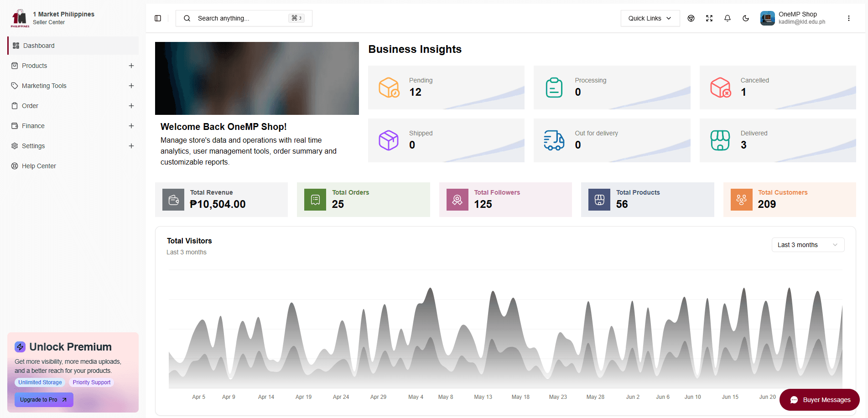Enter fullscreen mode via expand icon
This screenshot has height=418, width=868.
tap(709, 18)
